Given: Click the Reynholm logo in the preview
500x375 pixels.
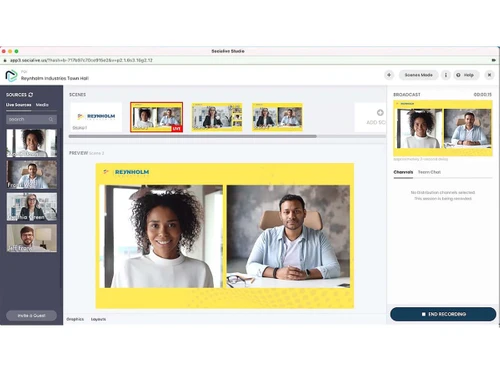Looking at the screenshot, I should pyautogui.click(x=126, y=172).
